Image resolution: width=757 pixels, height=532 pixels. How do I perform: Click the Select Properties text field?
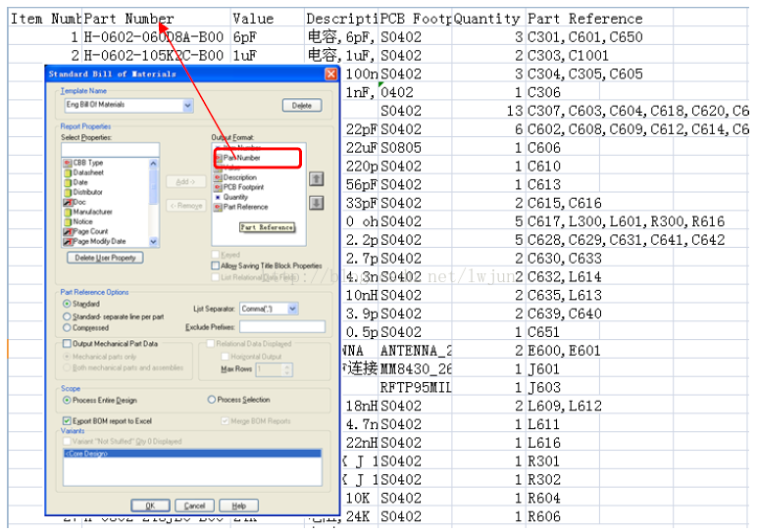[x=111, y=150]
